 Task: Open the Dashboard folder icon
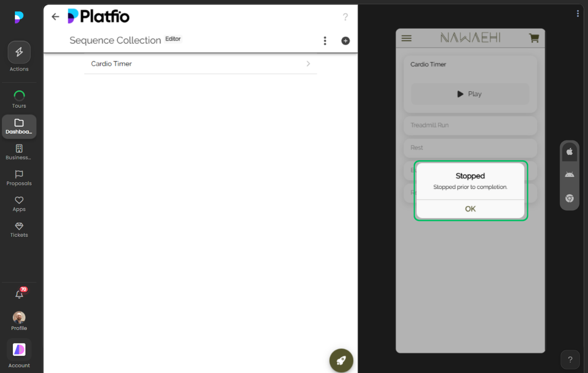[x=19, y=123]
